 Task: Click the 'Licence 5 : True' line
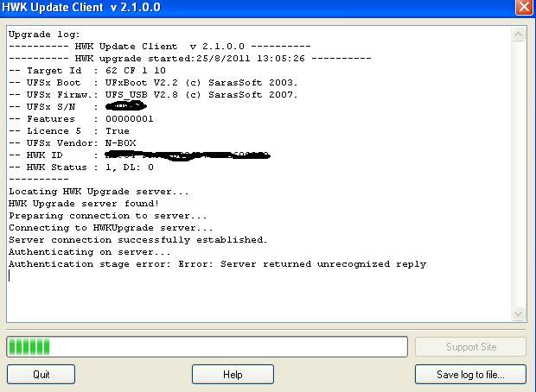(x=69, y=131)
